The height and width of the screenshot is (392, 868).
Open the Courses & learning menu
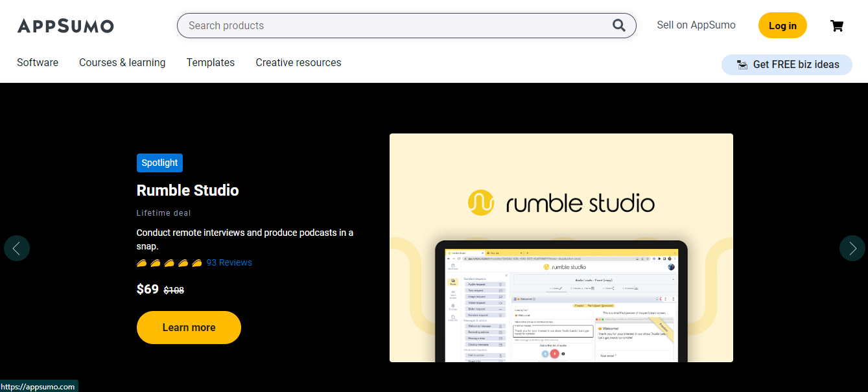pos(122,63)
